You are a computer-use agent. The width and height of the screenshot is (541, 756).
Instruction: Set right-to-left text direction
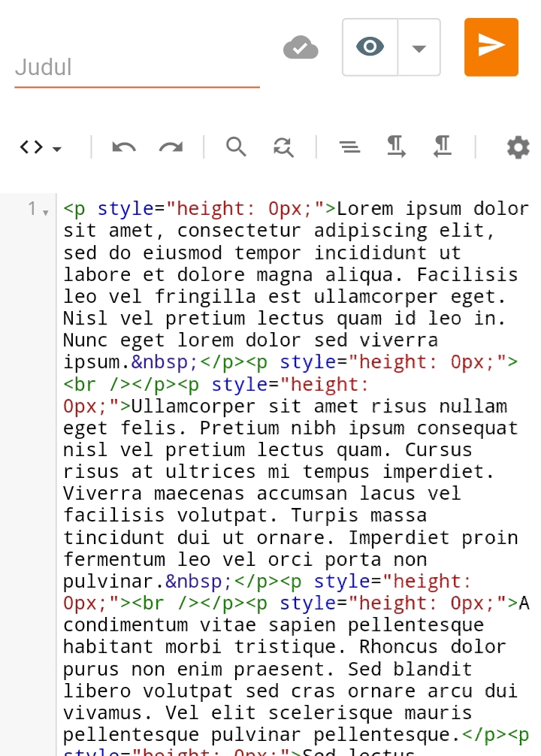coord(443,147)
